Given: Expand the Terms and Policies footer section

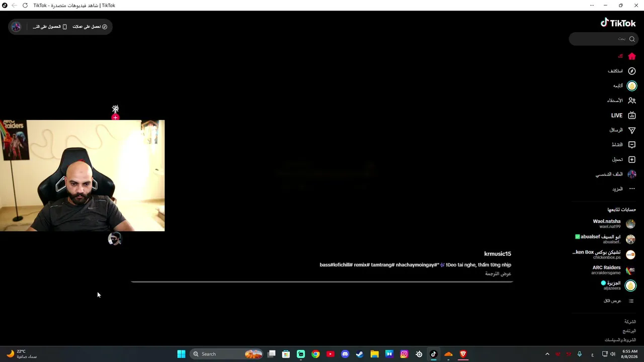Looking at the screenshot, I should click(x=620, y=340).
